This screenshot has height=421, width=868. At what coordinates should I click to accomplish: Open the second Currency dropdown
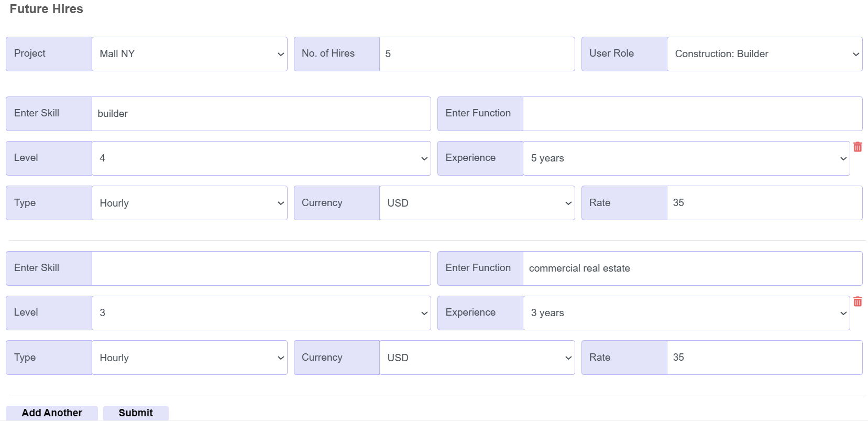(477, 357)
